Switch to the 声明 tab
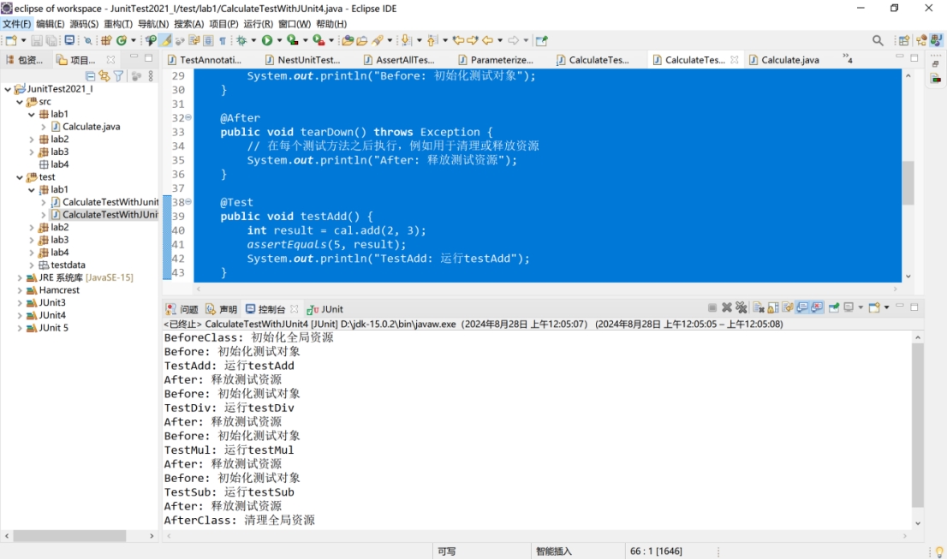947x560 pixels. point(221,309)
